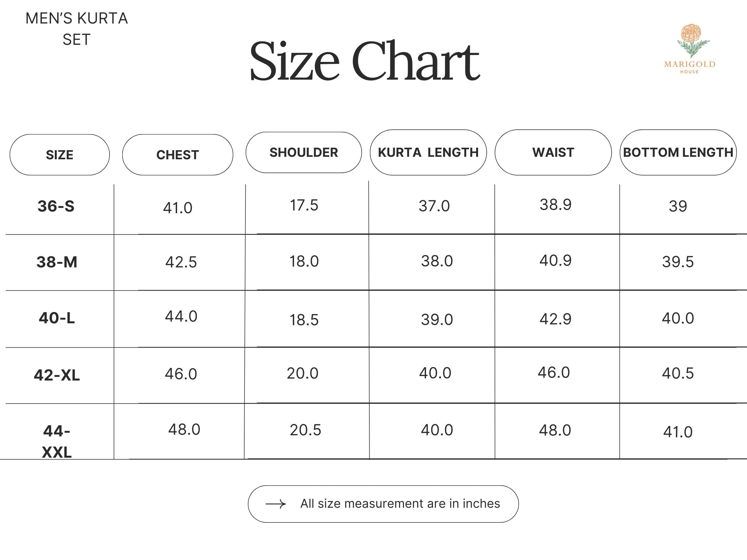Click chest value 41.0 for size 36-S
Viewport: 747px width, 560px height.
coord(178,208)
